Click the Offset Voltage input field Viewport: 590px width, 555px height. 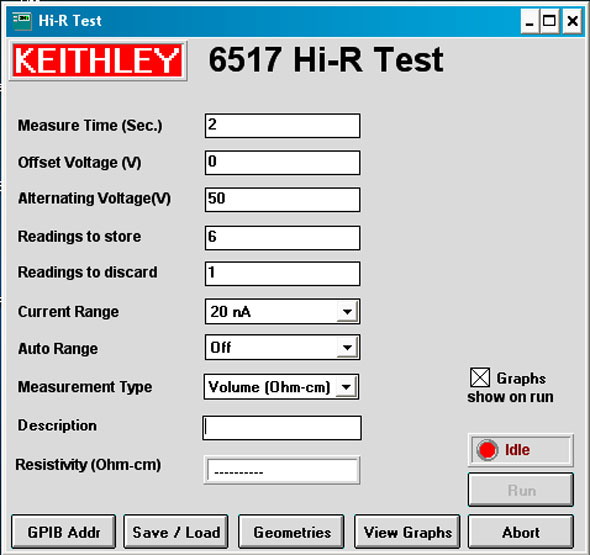pos(283,163)
